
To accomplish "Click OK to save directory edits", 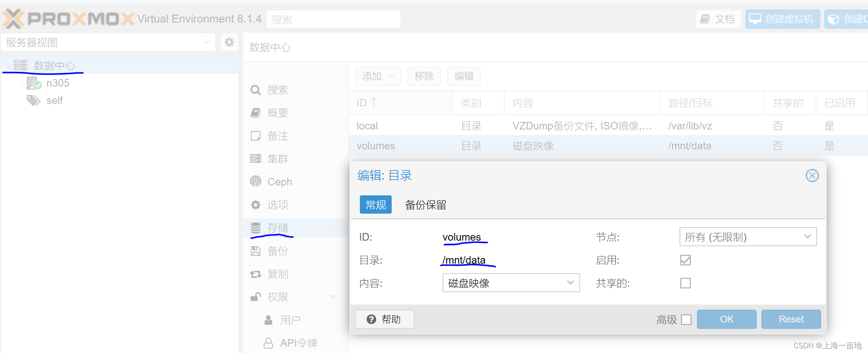I will click(727, 319).
